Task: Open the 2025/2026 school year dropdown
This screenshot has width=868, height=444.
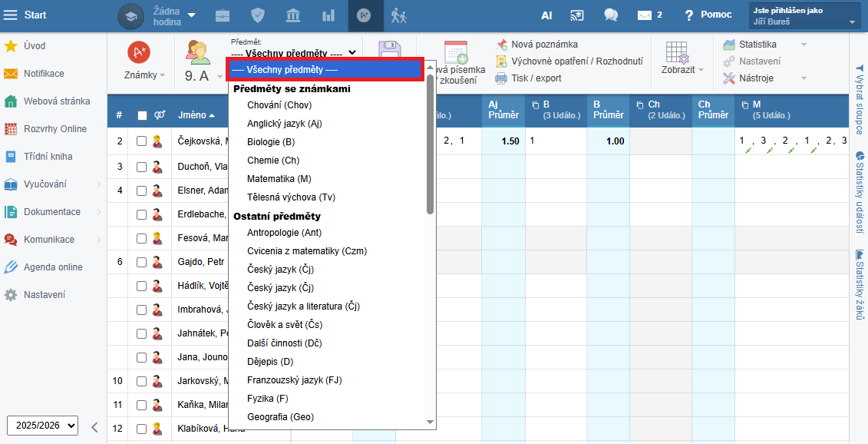Action: point(42,426)
